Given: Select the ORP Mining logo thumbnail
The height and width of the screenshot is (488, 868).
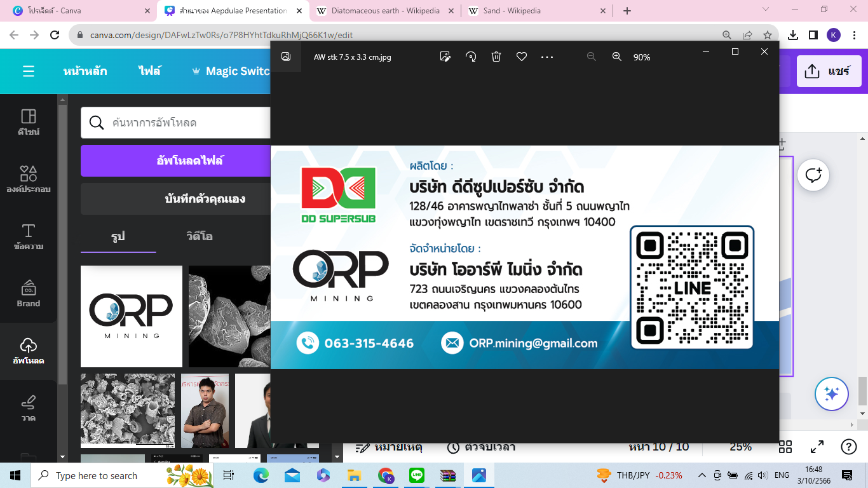Looking at the screenshot, I should click(131, 316).
